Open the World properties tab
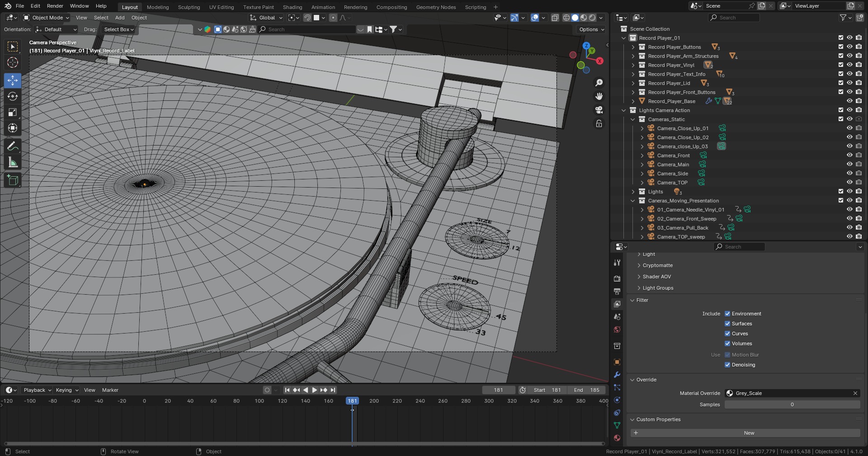The height and width of the screenshot is (456, 868). point(617,329)
